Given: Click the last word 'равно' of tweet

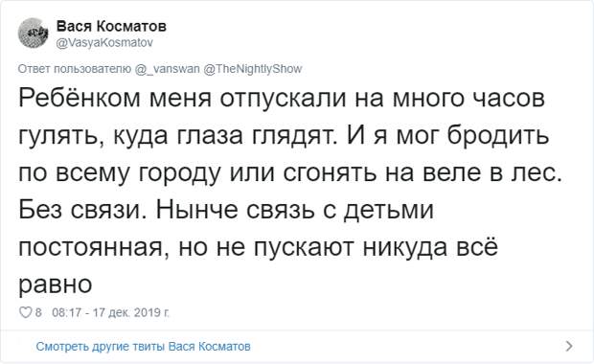Looking at the screenshot, I should pos(56,284).
